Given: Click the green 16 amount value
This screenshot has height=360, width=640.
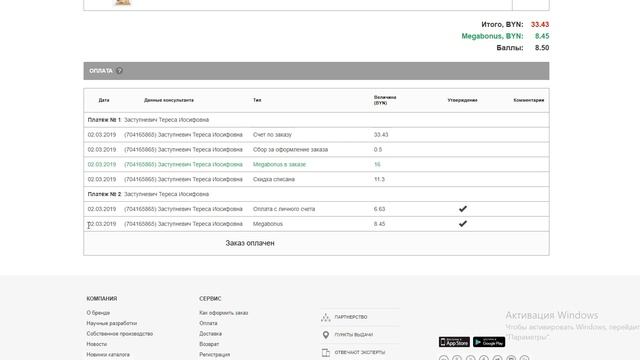Looking at the screenshot, I should pyautogui.click(x=377, y=164).
